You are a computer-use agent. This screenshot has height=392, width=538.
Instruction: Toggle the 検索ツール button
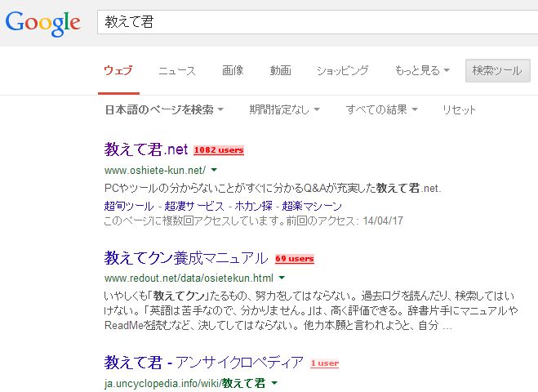coord(497,70)
